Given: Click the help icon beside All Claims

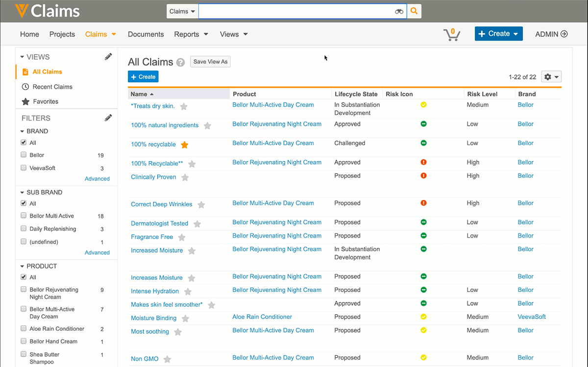Looking at the screenshot, I should click(x=181, y=62).
